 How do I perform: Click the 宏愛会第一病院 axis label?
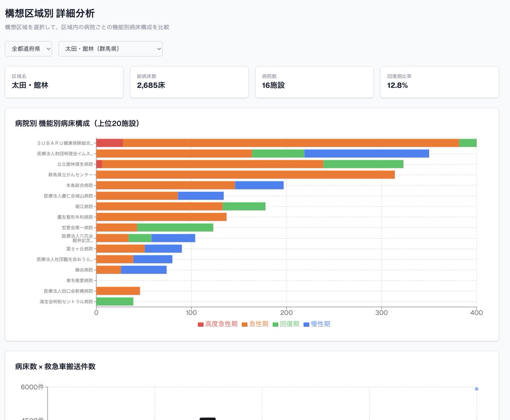coord(77,227)
